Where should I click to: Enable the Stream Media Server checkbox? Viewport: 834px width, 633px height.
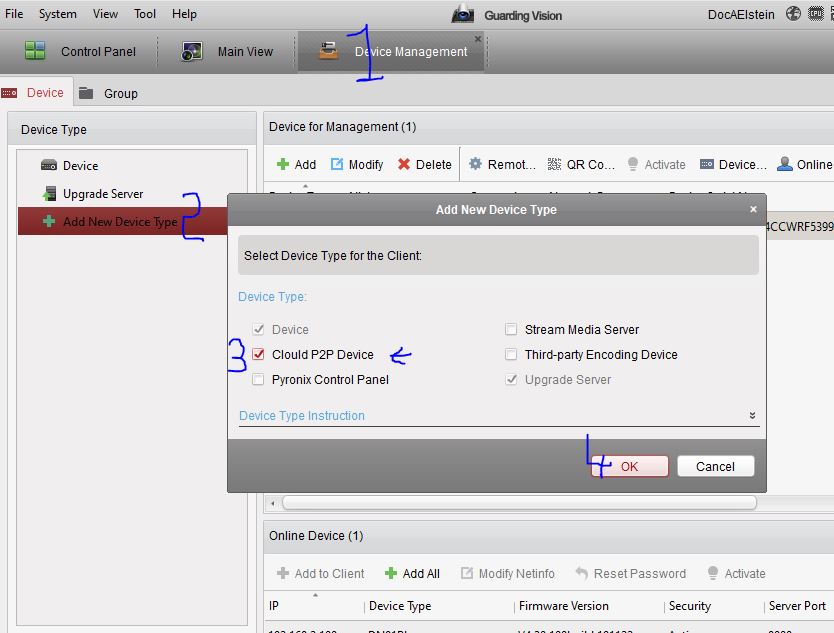coord(511,329)
